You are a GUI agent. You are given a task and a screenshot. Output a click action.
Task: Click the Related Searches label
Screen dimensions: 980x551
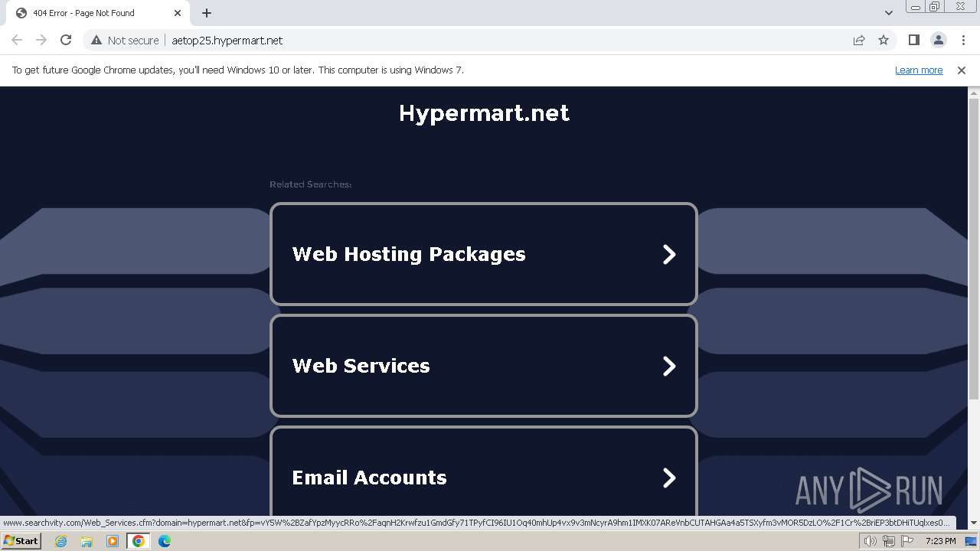(310, 184)
